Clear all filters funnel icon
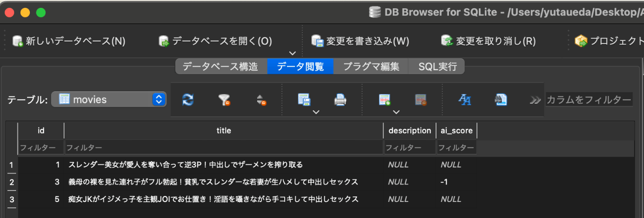Viewport: 644px width, 218px height. (224, 100)
